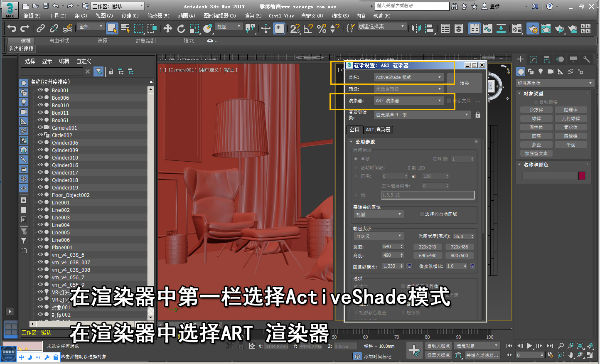Switch to ART Renderer tab

tap(378, 130)
